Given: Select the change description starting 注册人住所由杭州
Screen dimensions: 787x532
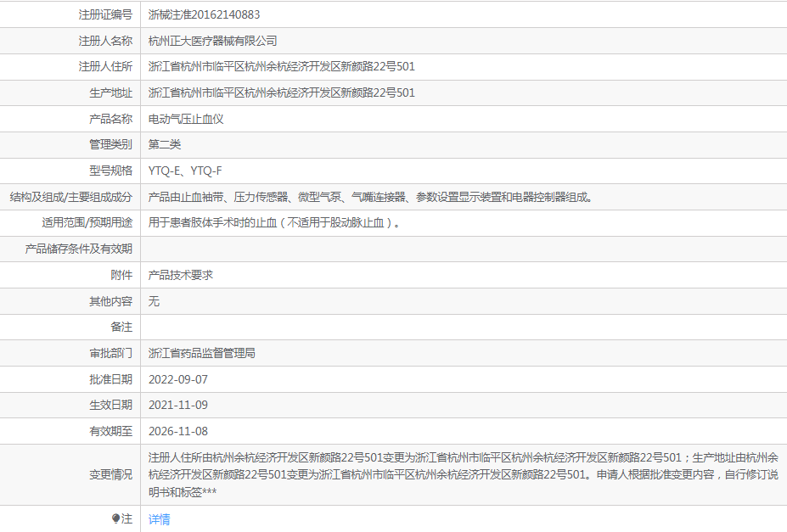Looking at the screenshot, I should pos(464,474).
